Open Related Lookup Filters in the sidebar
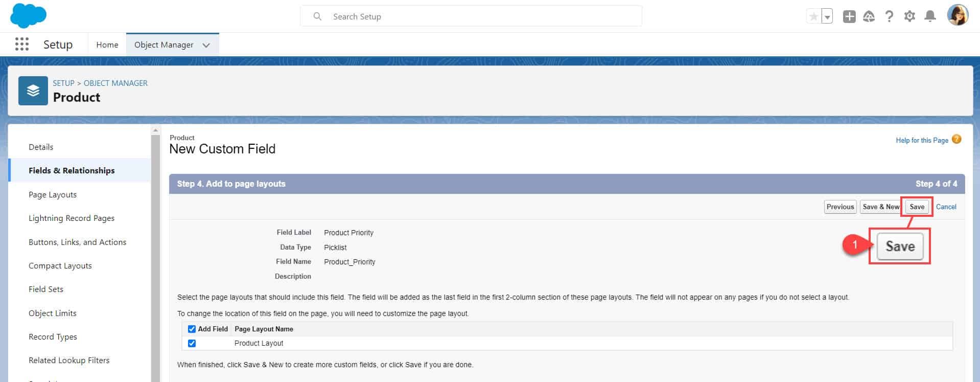This screenshot has width=980, height=382. point(69,361)
